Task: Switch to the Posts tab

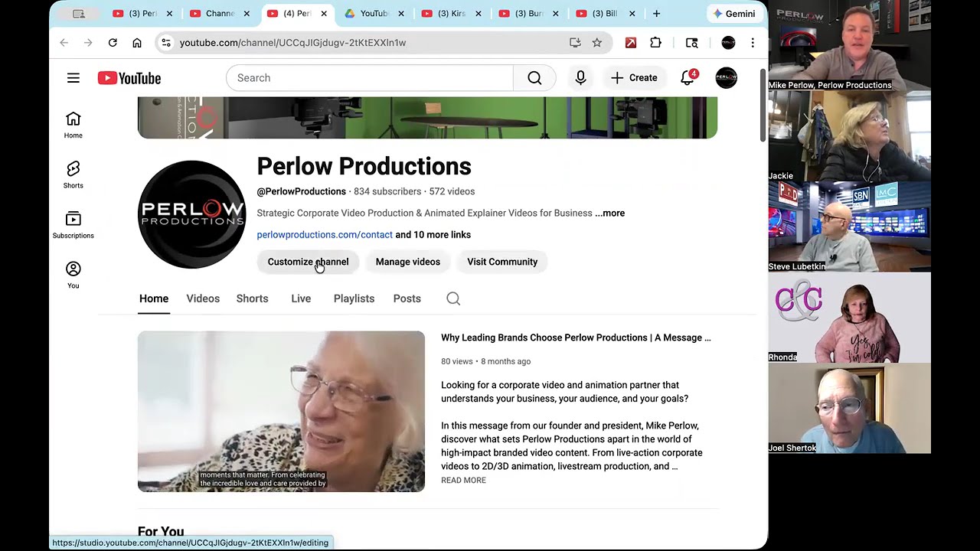Action: coord(407,298)
